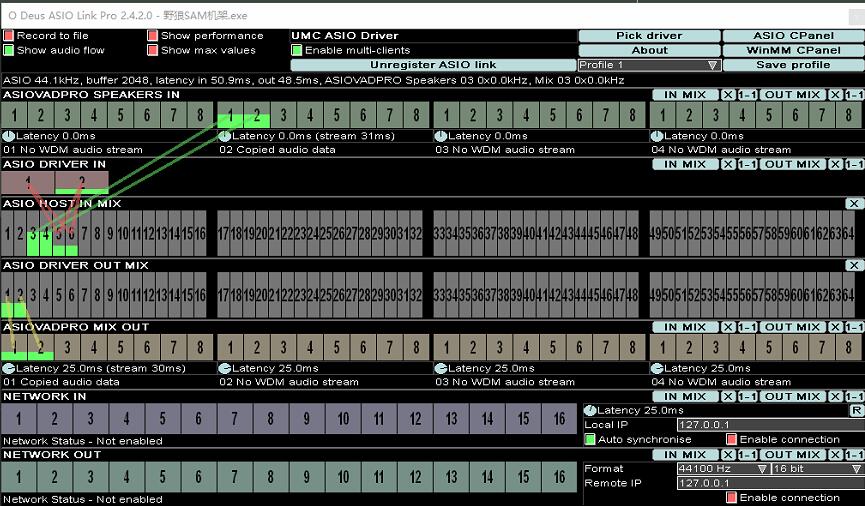Save the current profile
Image resolution: width=865 pixels, height=506 pixels.
coord(793,65)
